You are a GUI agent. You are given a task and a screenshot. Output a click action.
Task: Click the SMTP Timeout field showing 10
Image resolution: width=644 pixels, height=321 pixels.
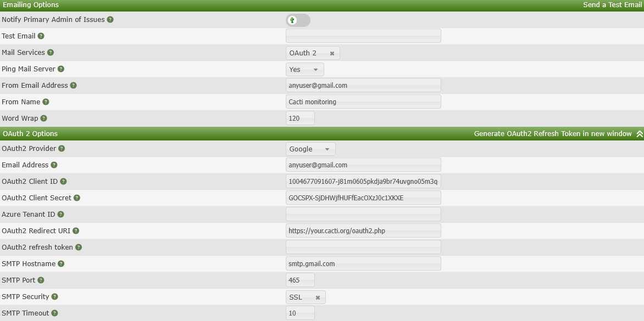click(300, 313)
